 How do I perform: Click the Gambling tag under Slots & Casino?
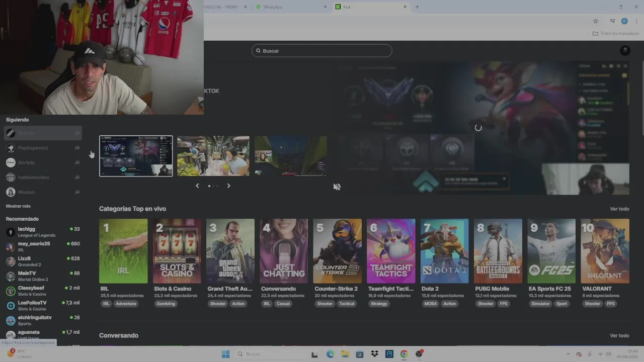click(x=166, y=304)
